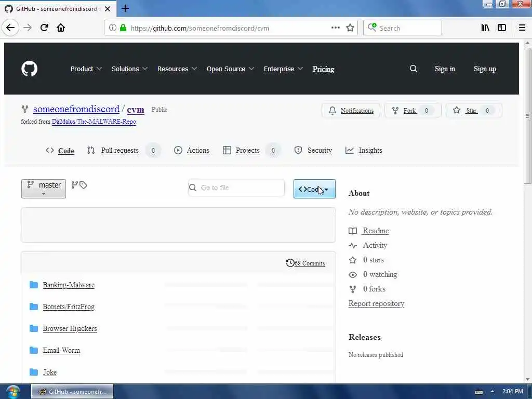
Task: Open the Firefox hamburger menu
Action: pyautogui.click(x=522, y=28)
